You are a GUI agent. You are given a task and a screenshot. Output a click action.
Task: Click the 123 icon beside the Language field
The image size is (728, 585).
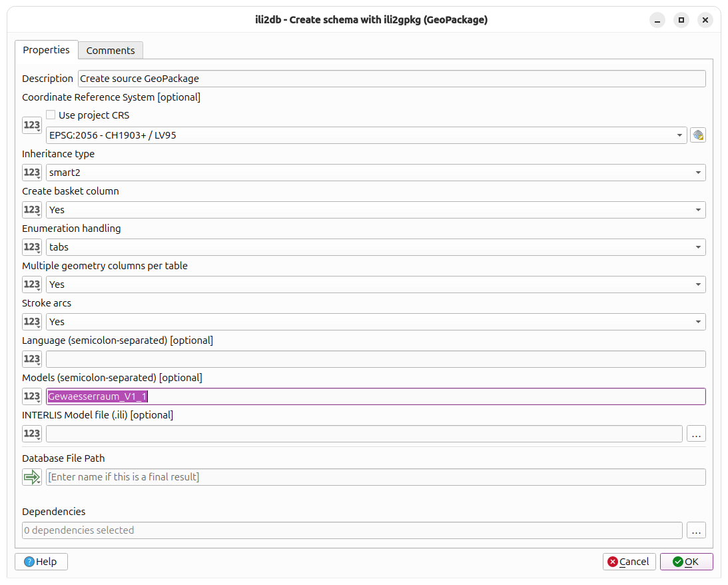coord(31,359)
